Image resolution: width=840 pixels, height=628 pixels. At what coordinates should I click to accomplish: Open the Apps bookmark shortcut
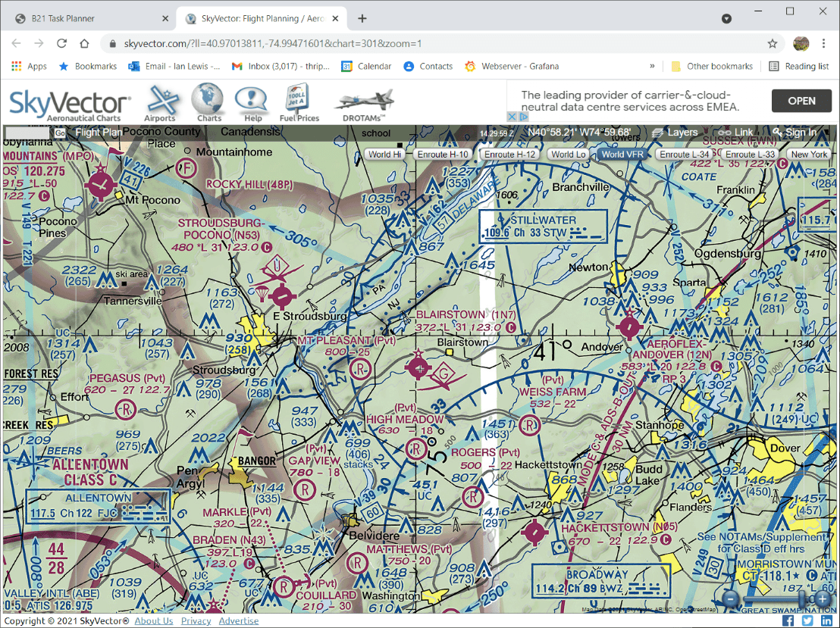pyautogui.click(x=30, y=66)
